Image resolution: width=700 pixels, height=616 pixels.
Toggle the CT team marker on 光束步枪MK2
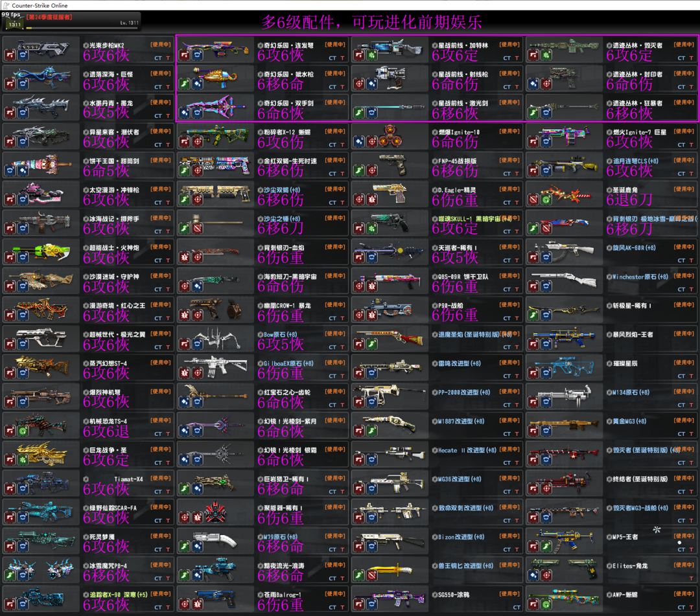(158, 58)
